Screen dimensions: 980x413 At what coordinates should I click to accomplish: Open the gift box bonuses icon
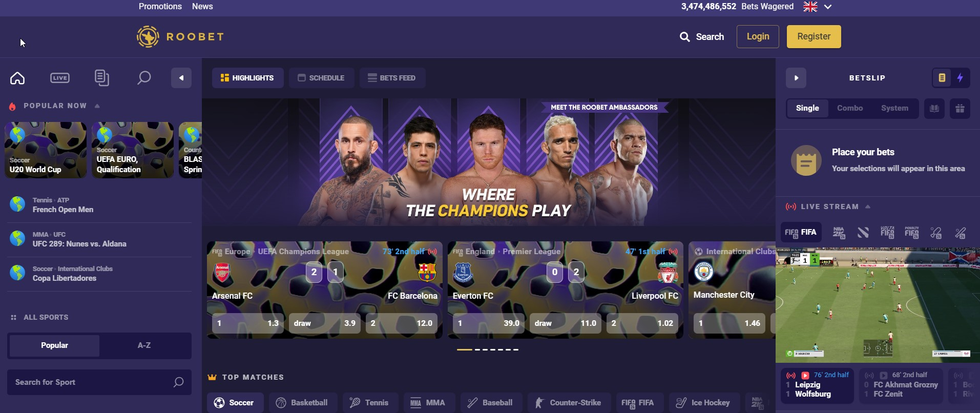click(960, 108)
